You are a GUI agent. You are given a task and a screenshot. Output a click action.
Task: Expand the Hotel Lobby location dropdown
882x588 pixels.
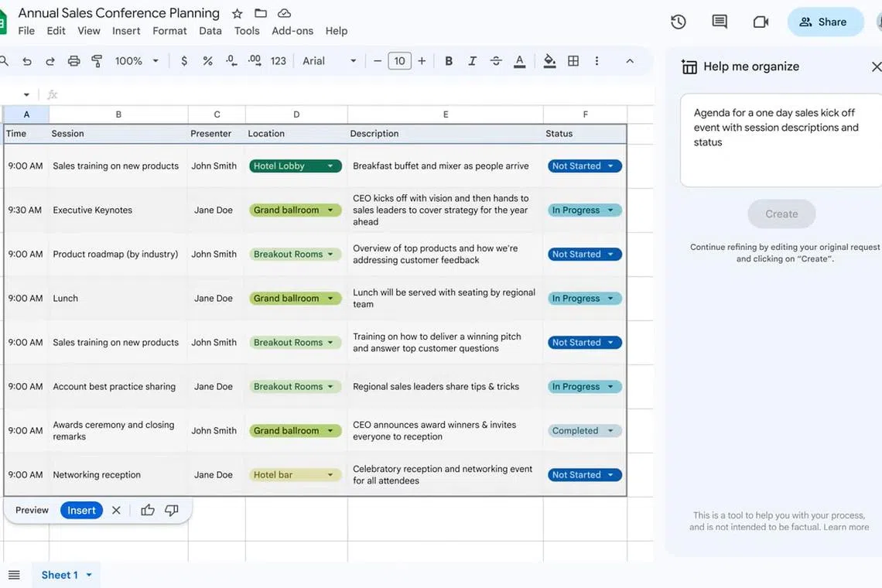330,166
